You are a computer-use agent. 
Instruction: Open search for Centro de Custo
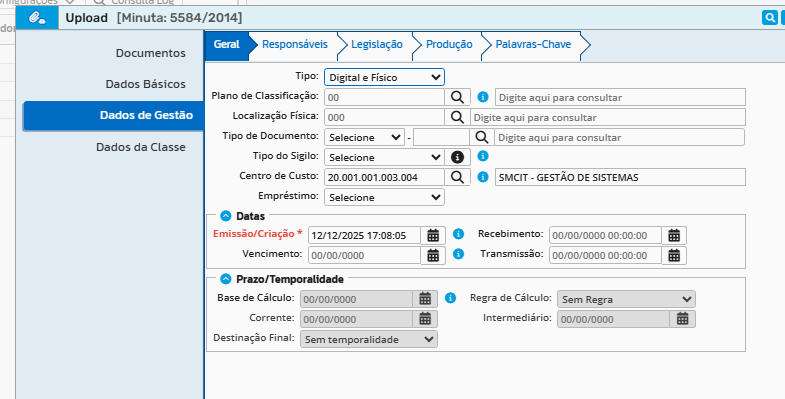pyautogui.click(x=457, y=177)
